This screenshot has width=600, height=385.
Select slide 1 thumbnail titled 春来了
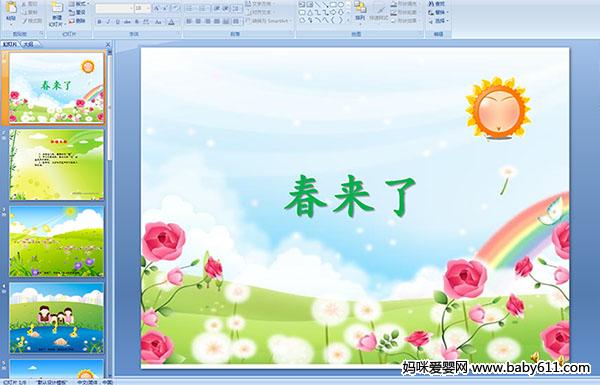57,88
